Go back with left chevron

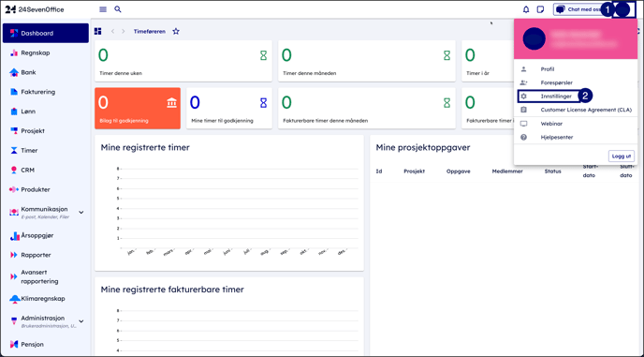click(x=113, y=31)
